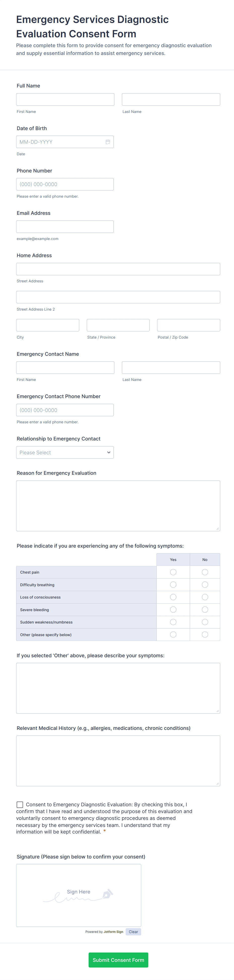The image size is (234, 980).
Task: Check the Consent to Emergency Diagnostic Evaluation box
Action: pos(20,805)
